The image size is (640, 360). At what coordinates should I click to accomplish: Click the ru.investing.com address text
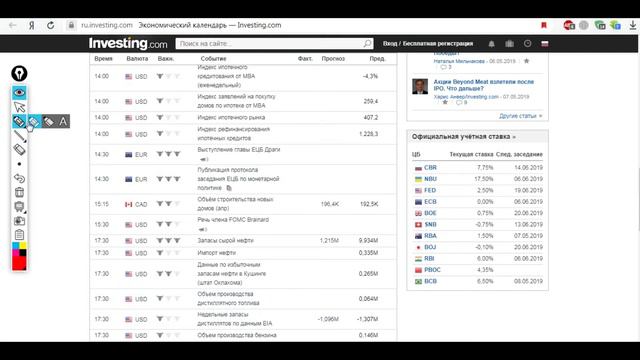point(107,25)
